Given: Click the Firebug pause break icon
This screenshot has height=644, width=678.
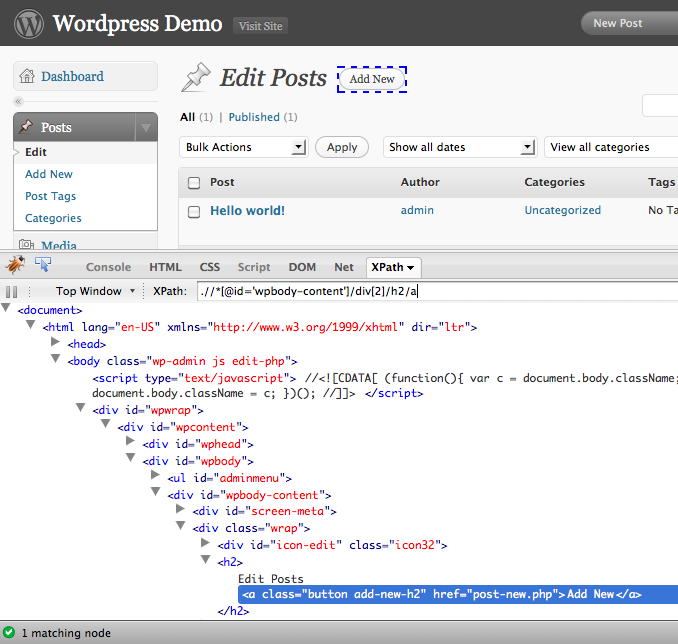Looking at the screenshot, I should coord(12,292).
